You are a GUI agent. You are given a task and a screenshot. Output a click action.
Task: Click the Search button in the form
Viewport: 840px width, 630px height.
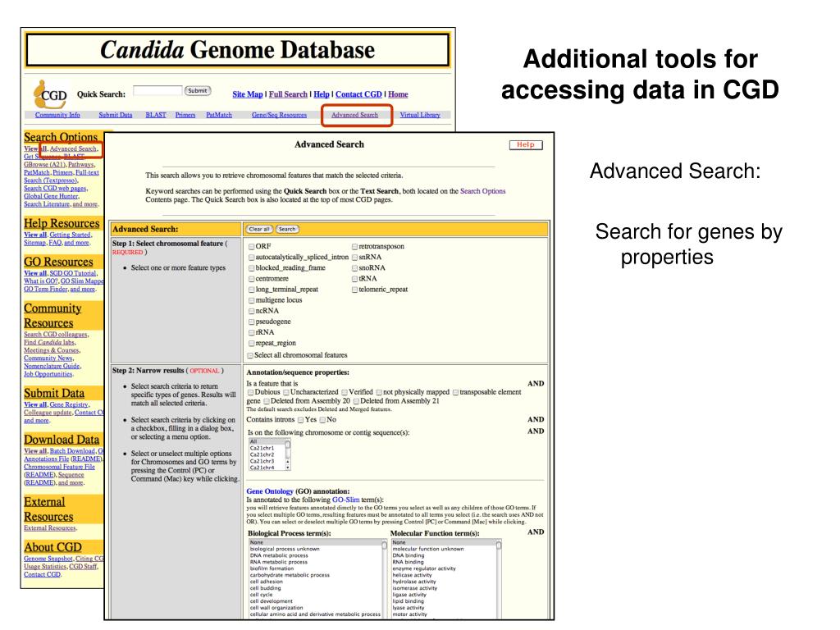pos(287,229)
